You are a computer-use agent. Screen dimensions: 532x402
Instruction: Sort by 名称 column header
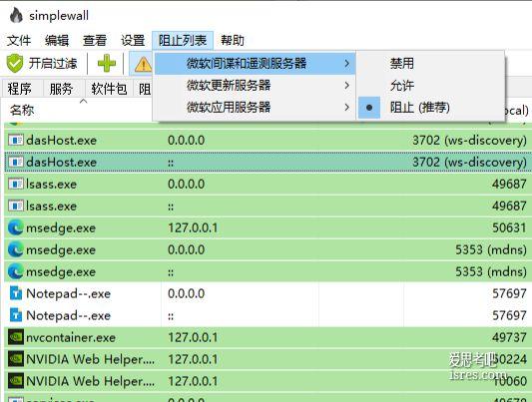22,110
